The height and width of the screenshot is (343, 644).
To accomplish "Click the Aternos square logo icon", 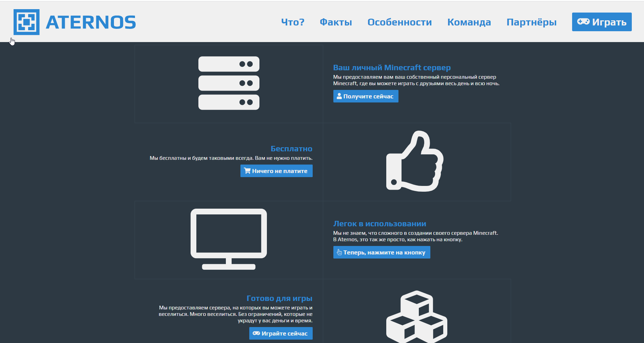I will 26,22.
